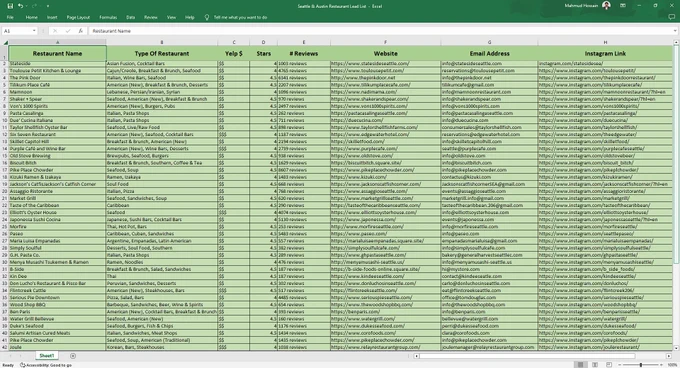
Task: Switch to the Home ribbon tab
Action: [x=31, y=17]
